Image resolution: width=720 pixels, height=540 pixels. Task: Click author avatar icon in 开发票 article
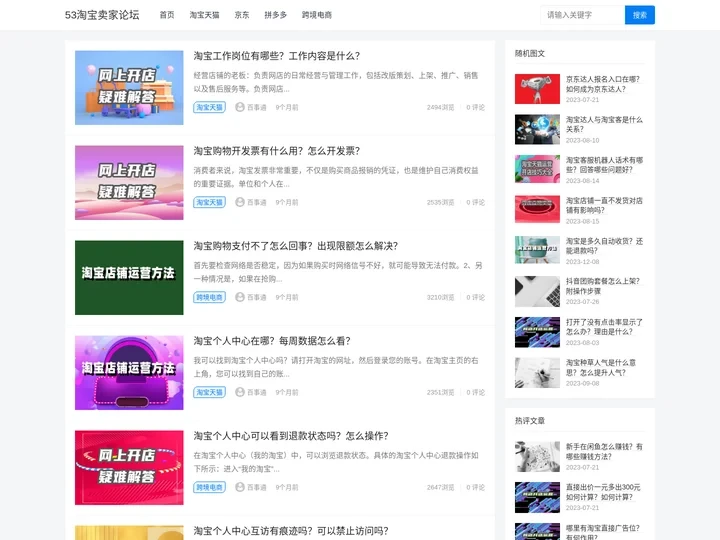click(x=240, y=202)
